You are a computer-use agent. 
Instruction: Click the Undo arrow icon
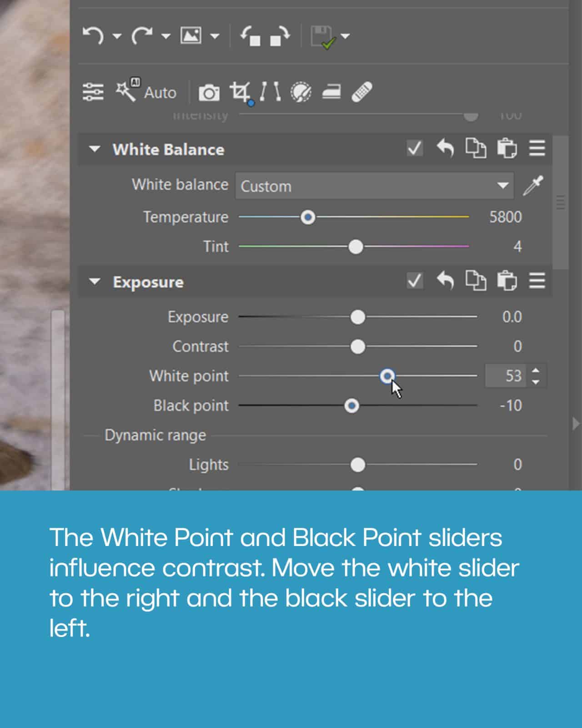click(93, 35)
